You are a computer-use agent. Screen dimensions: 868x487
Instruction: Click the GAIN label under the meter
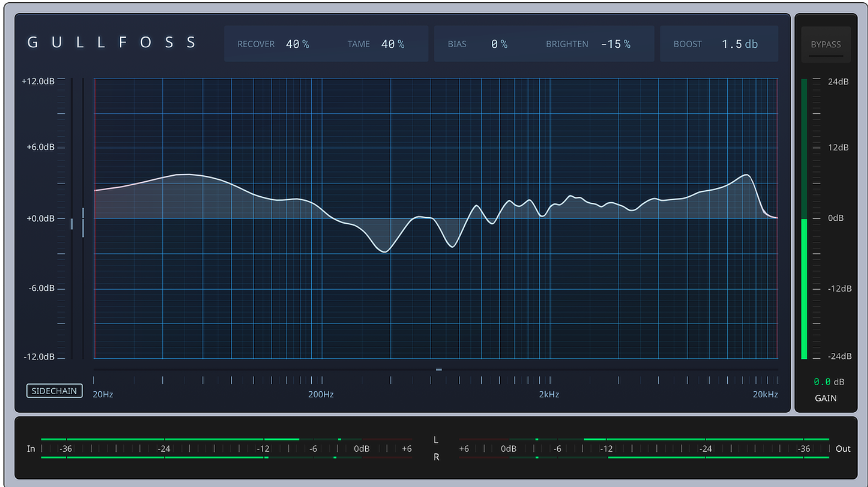(826, 398)
